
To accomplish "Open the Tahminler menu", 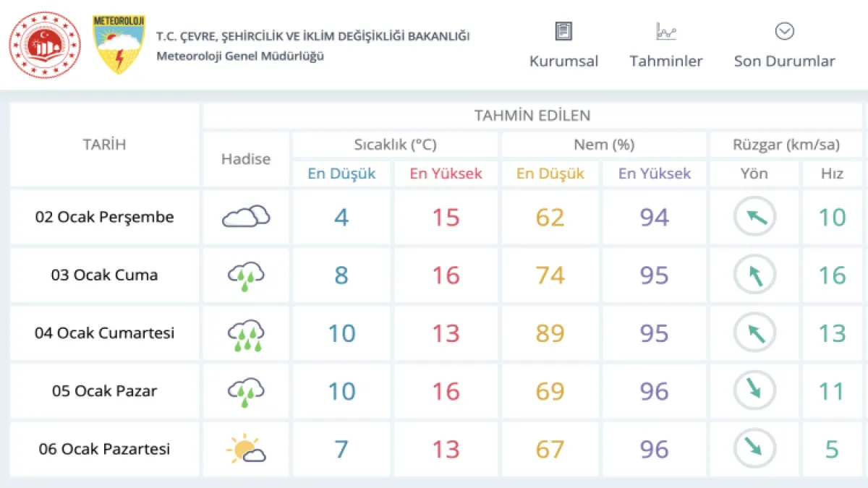I will 665,61.
